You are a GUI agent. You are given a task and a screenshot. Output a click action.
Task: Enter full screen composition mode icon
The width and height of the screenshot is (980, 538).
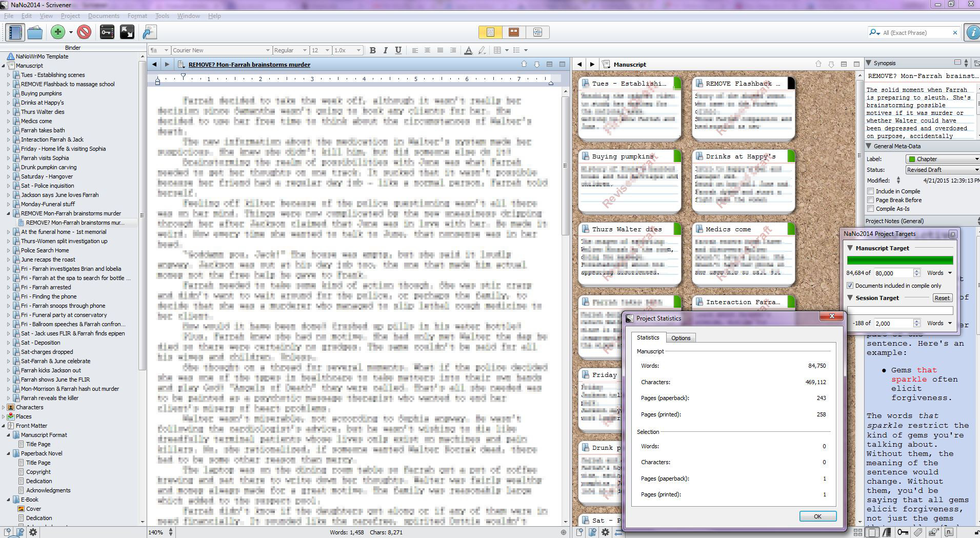click(127, 32)
